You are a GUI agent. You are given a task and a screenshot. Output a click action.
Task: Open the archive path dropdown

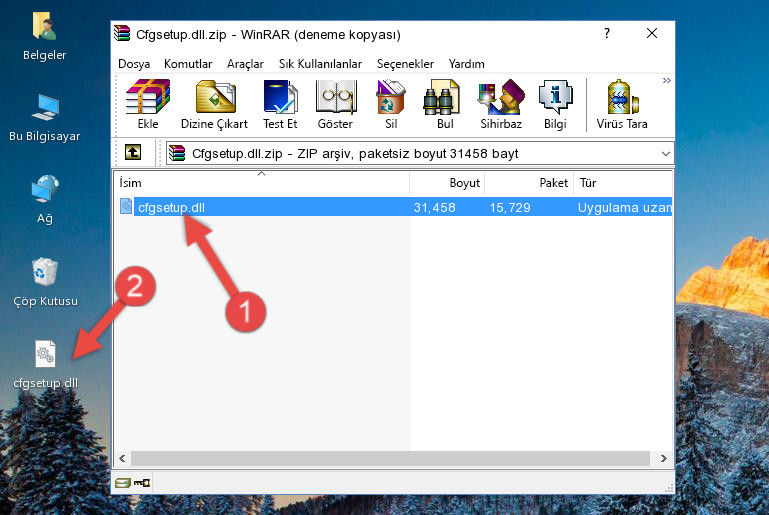pos(666,154)
